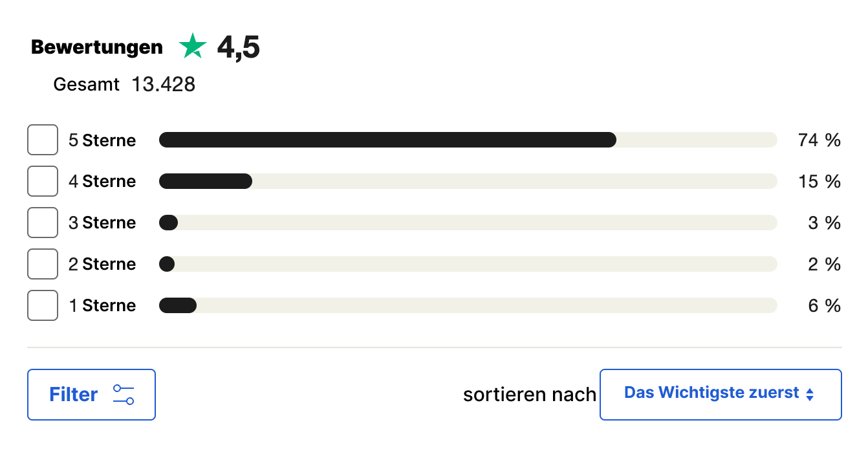This screenshot has height=449, width=868.
Task: Click the Bewertungen heading
Action: coord(97,48)
